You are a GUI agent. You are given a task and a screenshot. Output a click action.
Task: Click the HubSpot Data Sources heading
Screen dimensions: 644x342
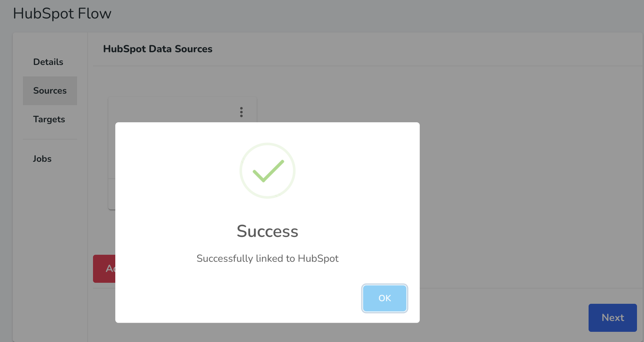[158, 49]
